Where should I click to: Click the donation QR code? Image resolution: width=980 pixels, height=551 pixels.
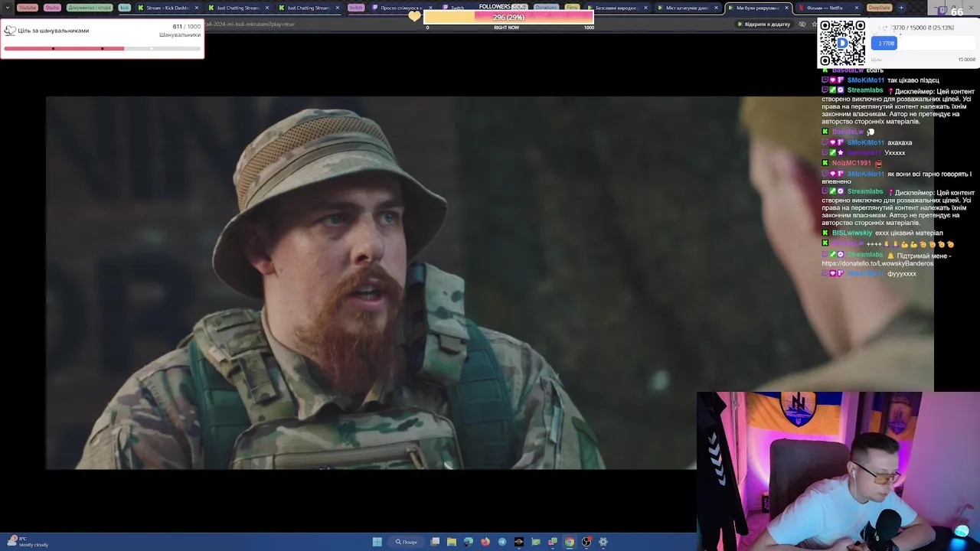[842, 43]
